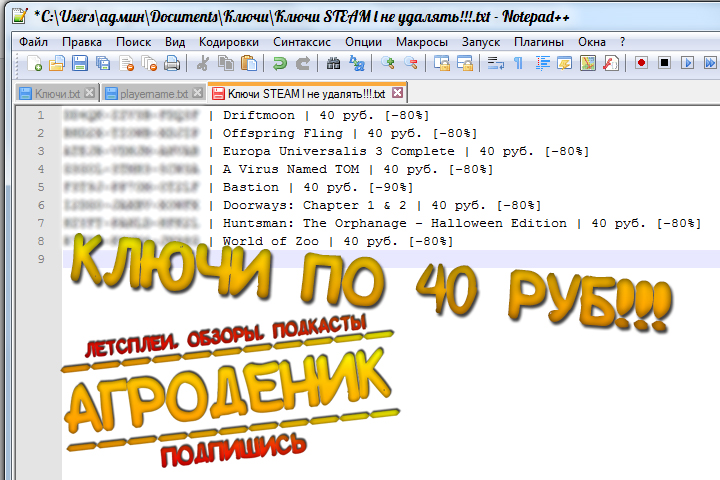The height and width of the screenshot is (480, 720).
Task: Open the Вид menu
Action: point(175,42)
